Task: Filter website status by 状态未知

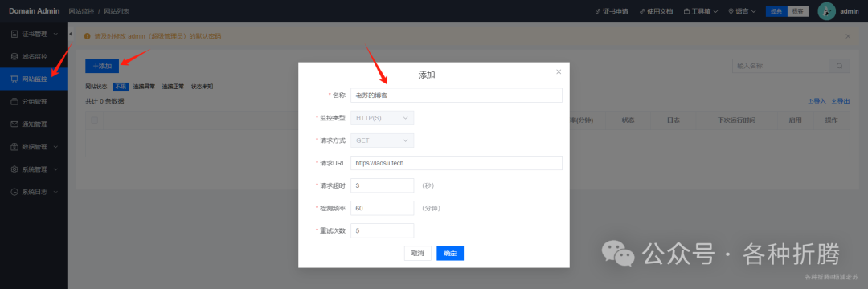Action: click(202, 86)
